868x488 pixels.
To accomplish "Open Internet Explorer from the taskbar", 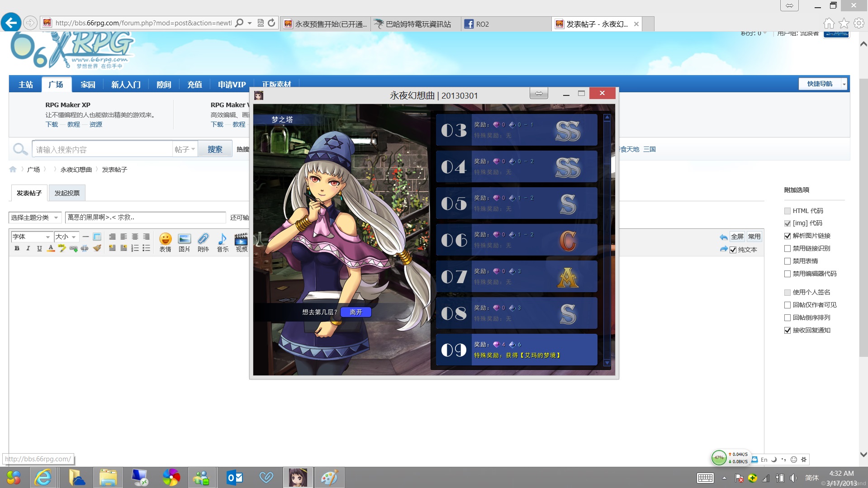I will (x=43, y=478).
